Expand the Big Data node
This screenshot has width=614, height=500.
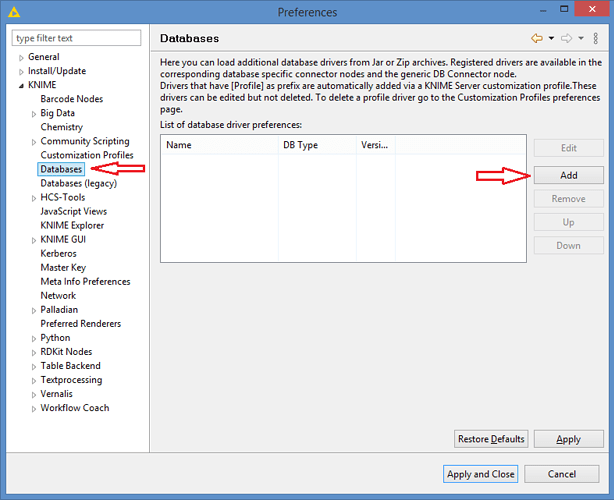[x=34, y=114]
